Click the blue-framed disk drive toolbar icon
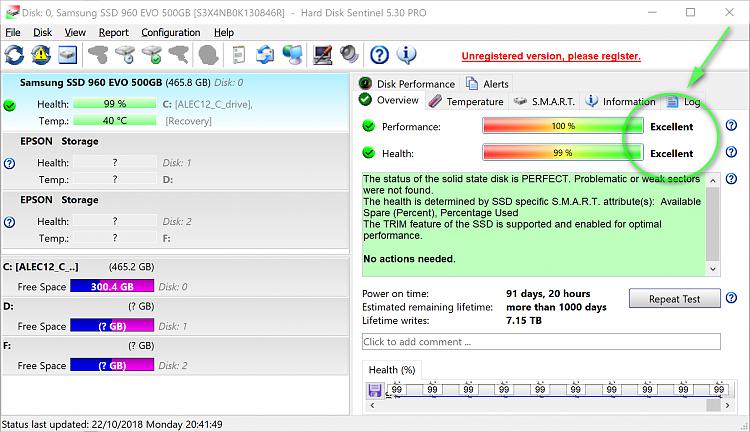 pyautogui.click(x=67, y=55)
